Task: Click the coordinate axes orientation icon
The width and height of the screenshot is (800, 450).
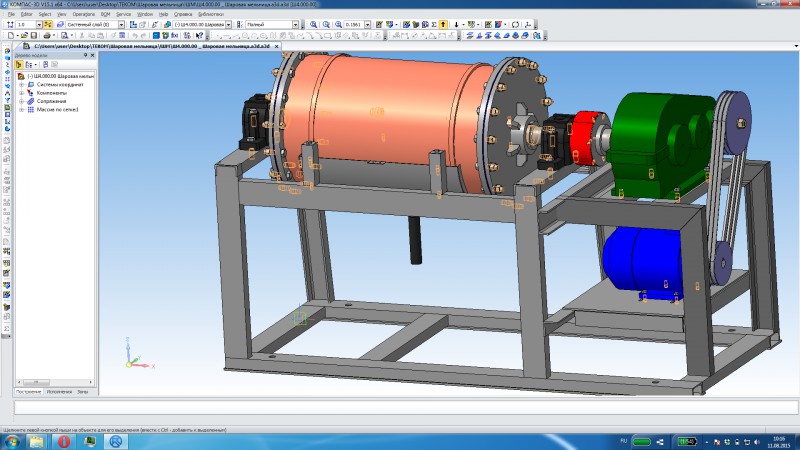Action: (x=528, y=24)
